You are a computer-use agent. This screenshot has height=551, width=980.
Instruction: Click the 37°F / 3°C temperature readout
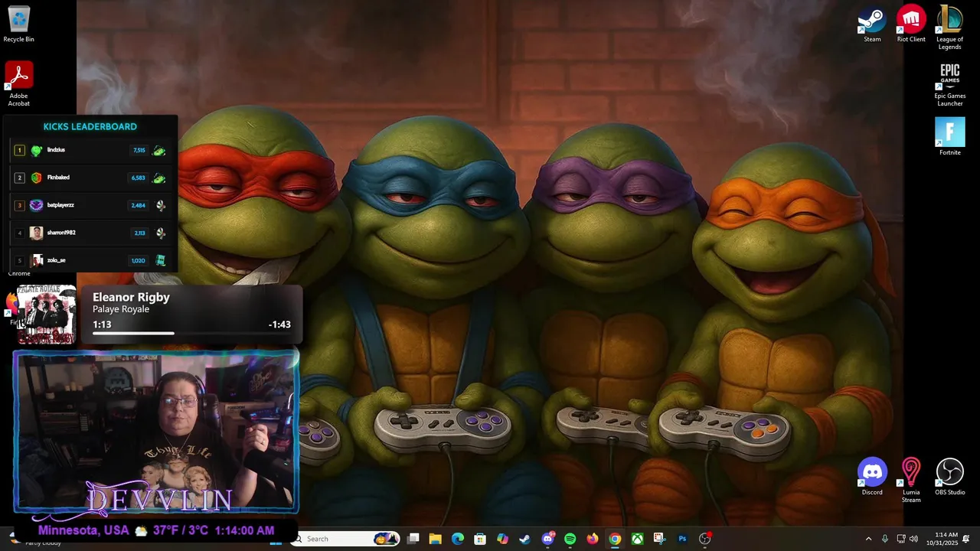pos(180,530)
